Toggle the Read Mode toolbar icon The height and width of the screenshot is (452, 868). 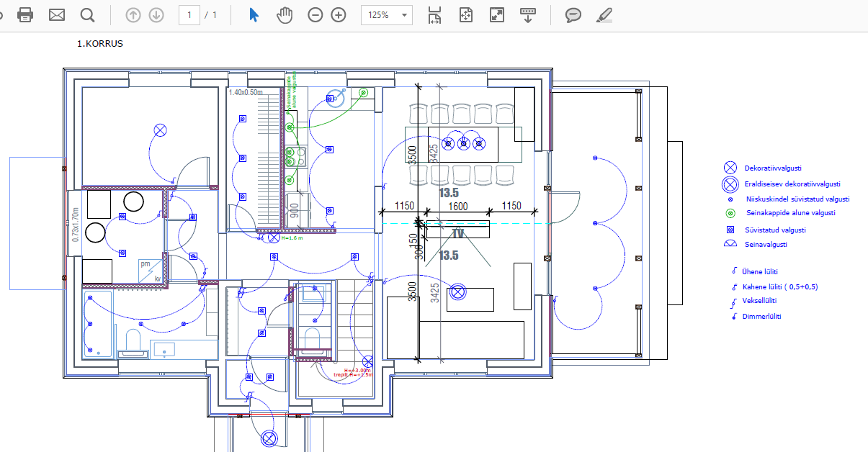coord(528,15)
